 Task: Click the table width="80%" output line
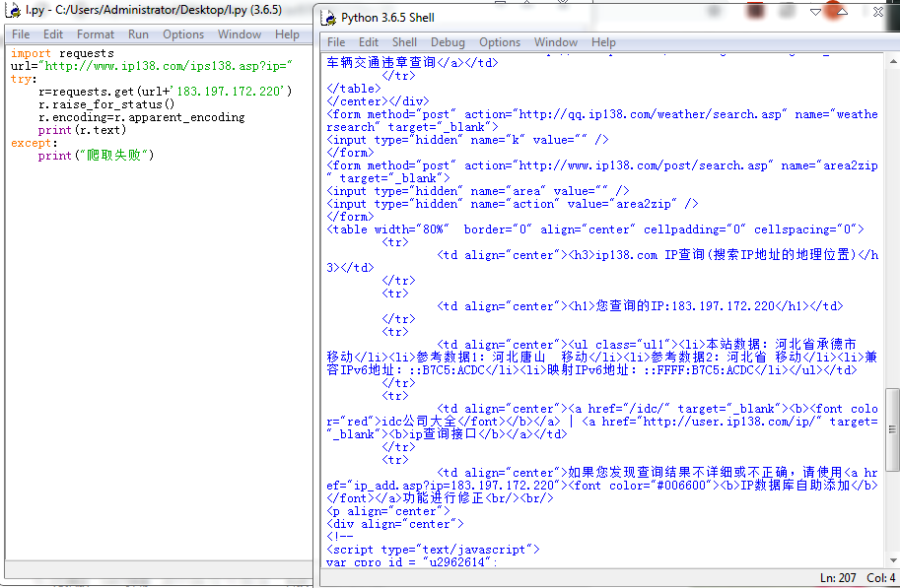[595, 229]
